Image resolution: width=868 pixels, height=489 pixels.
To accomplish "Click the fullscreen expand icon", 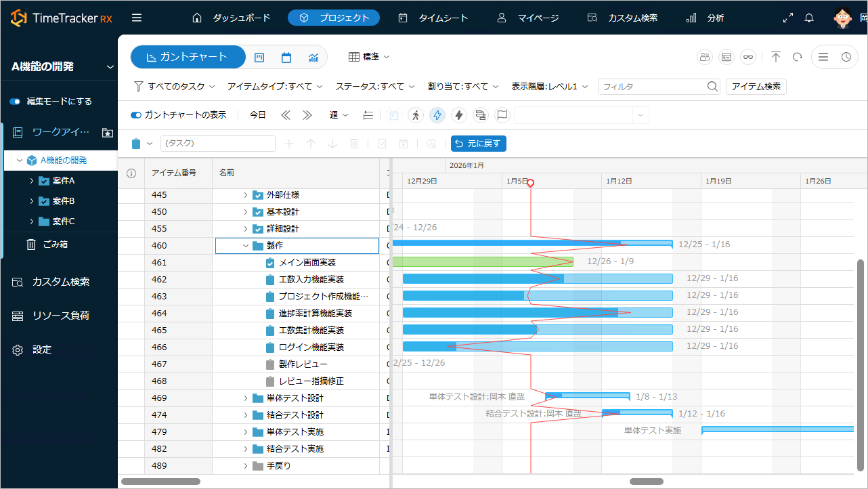I will (787, 18).
